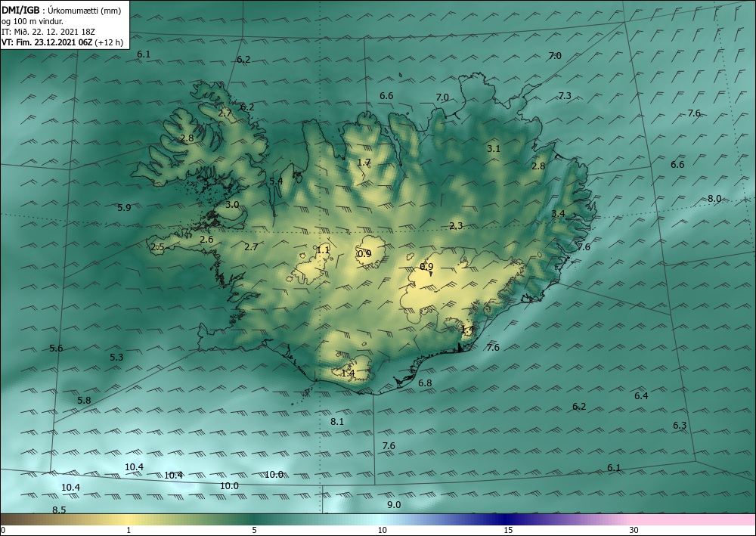Click the '3.0' value in west Iceland
This screenshot has width=756, height=536.
(232, 204)
